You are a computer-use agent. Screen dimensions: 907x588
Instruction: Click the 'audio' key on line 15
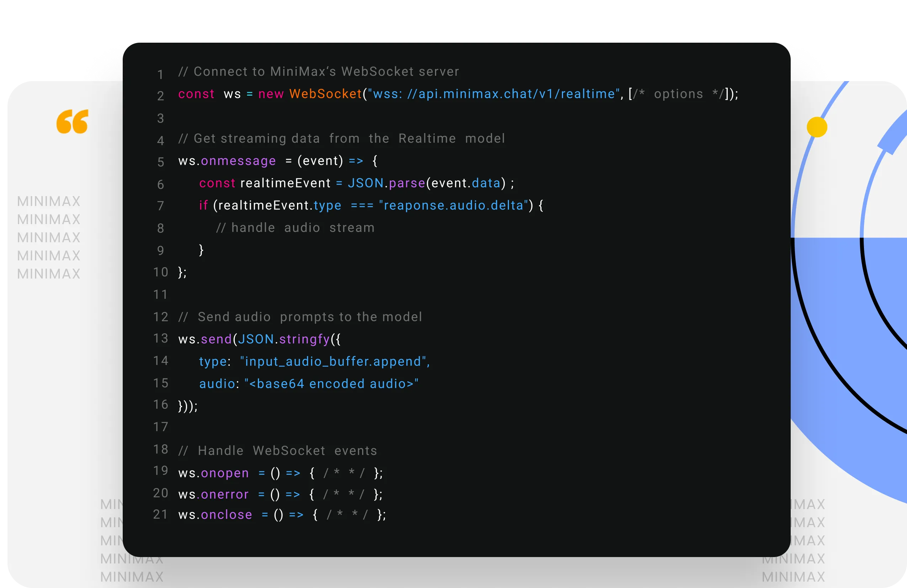[x=217, y=384]
